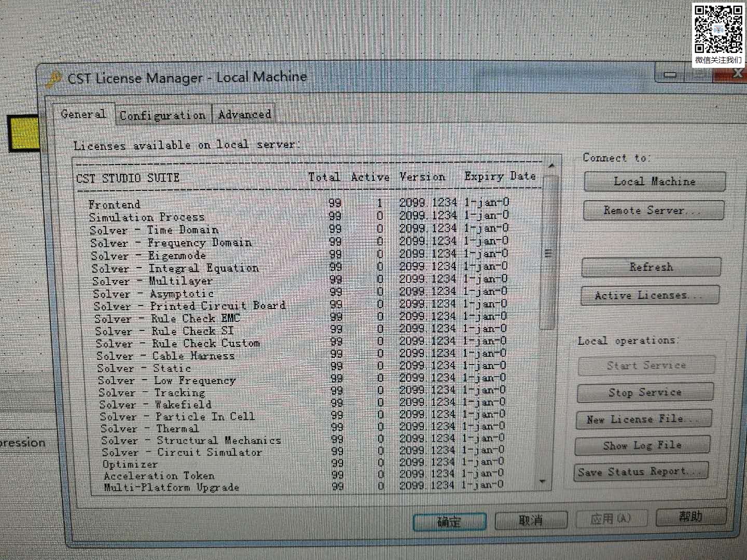Viewport: 747px width, 560px height.
Task: Open help via 帮助 button
Action: click(690, 516)
